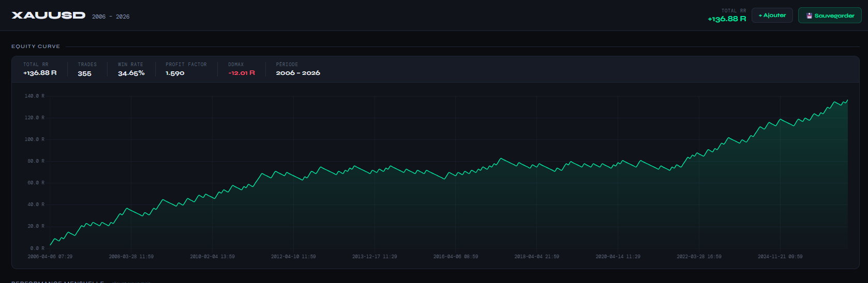868x283 pixels.
Task: Click the 60.0 R axis label
Action: 36,183
